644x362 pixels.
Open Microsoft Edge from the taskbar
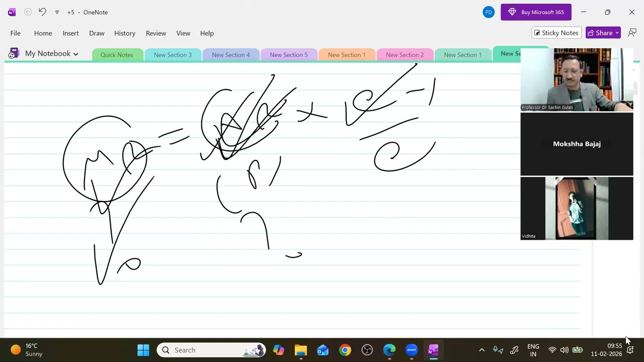pos(389,350)
